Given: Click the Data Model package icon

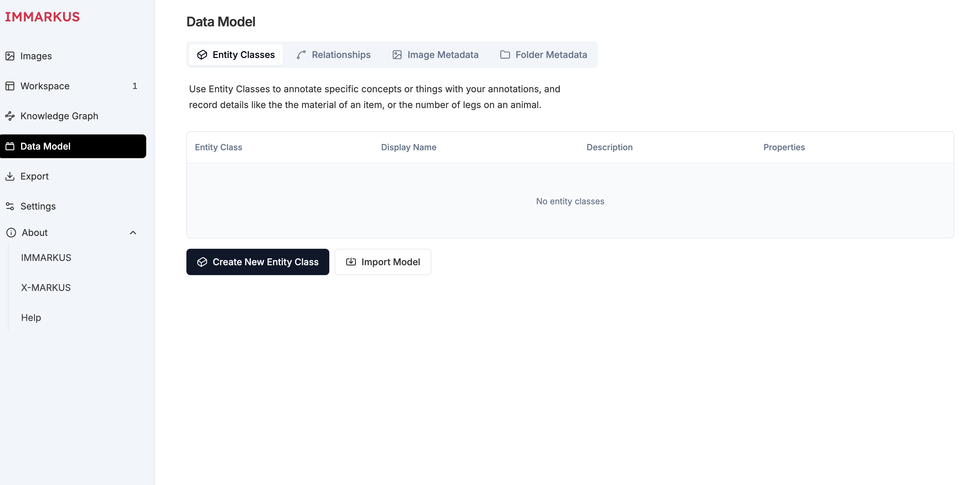Looking at the screenshot, I should (x=10, y=146).
